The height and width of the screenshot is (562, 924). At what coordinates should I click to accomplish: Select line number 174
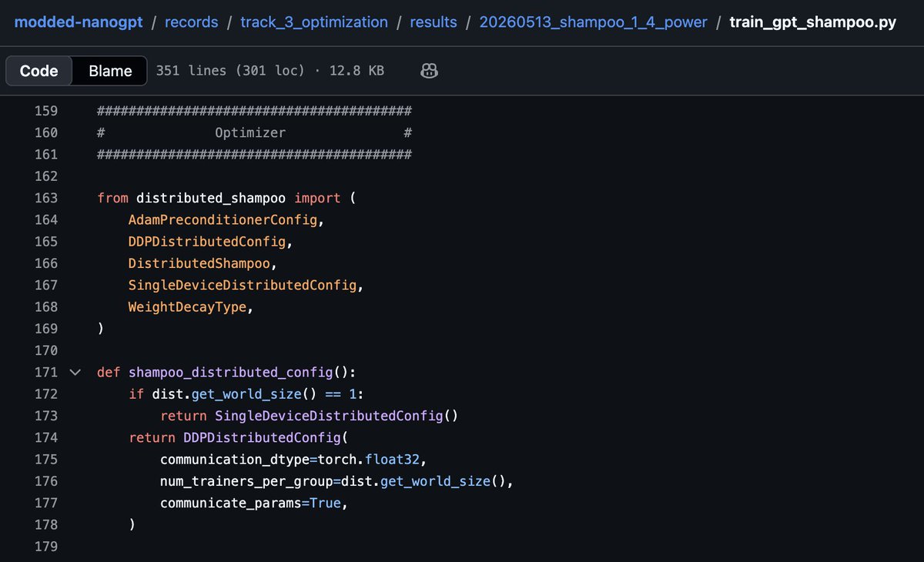coord(46,437)
